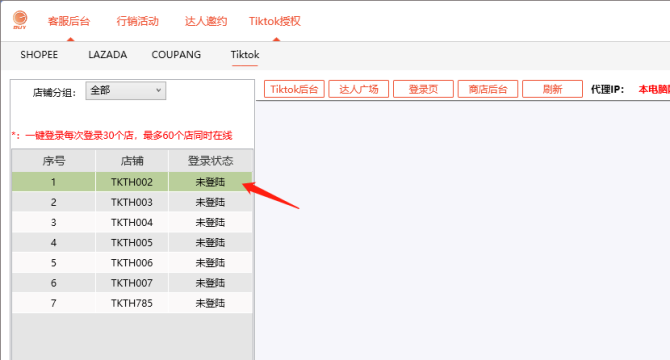Click the 达人广场 button
The height and width of the screenshot is (360, 670).
[359, 89]
